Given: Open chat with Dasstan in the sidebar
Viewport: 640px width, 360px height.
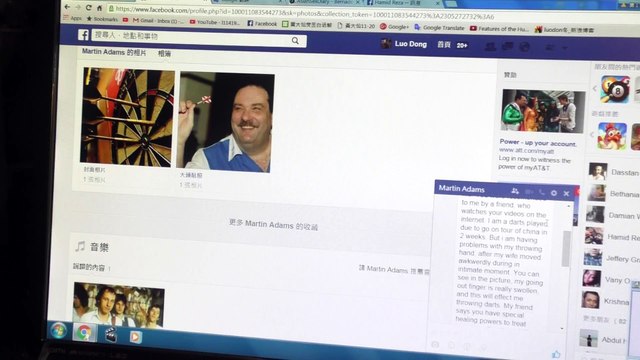Looking at the screenshot, I should point(613,172).
